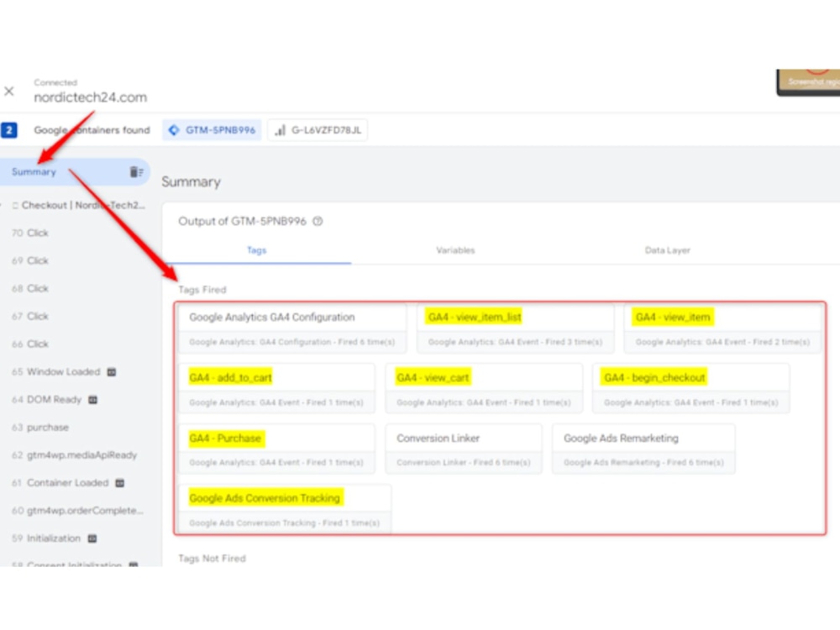Select the 70 Click event
Screen dimensions: 840x630
point(31,233)
